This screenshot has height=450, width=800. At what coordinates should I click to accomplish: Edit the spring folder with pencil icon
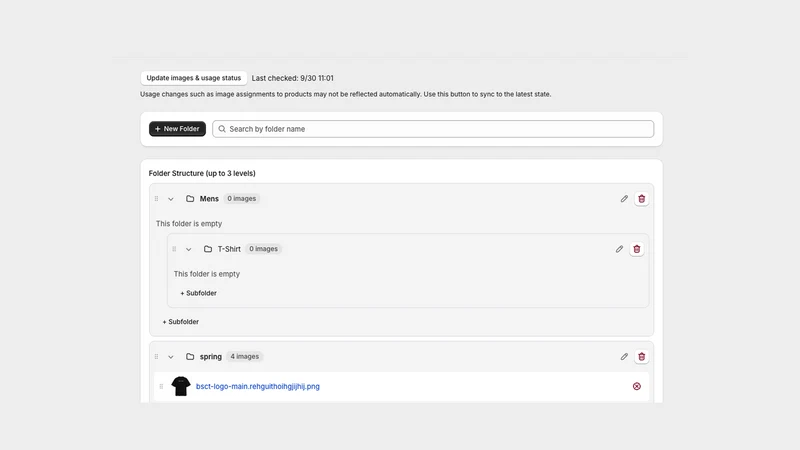click(x=624, y=357)
